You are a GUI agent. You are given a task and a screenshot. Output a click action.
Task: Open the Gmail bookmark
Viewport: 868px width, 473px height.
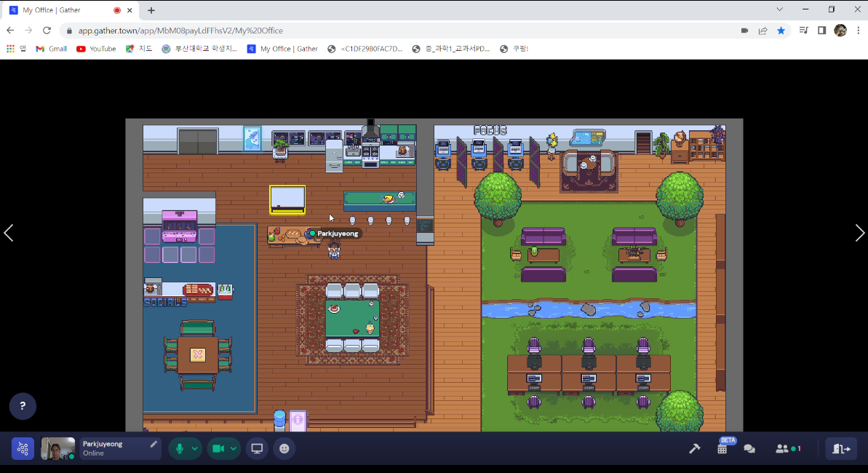coord(51,49)
